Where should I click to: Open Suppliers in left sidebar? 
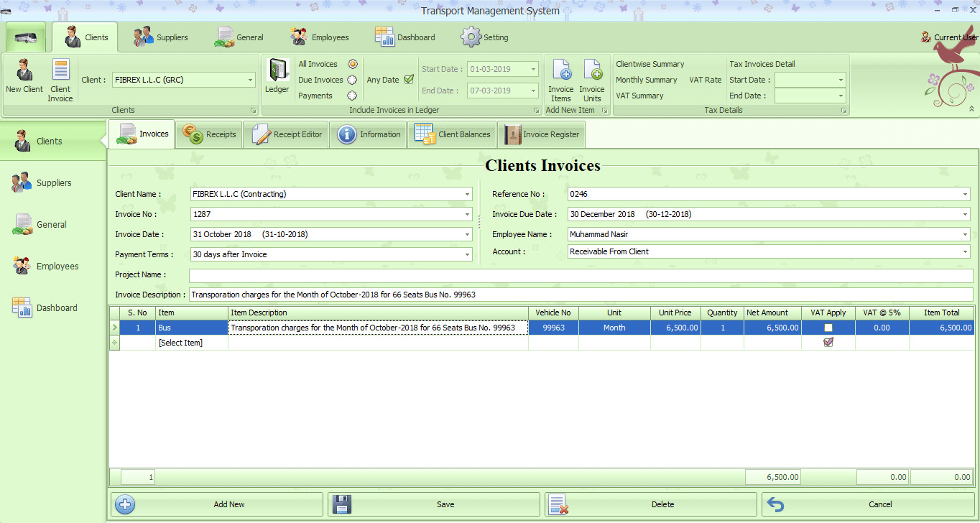click(x=53, y=183)
